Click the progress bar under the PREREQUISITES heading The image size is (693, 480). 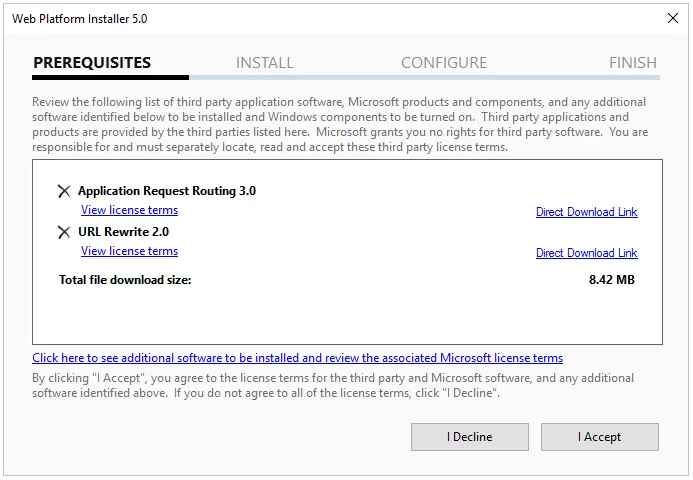pos(110,77)
